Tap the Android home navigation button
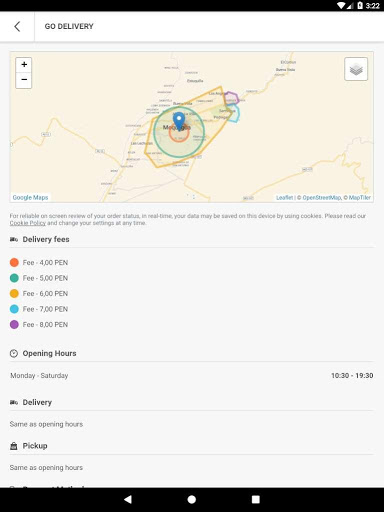Image resolution: width=384 pixels, height=512 pixels. [192, 499]
